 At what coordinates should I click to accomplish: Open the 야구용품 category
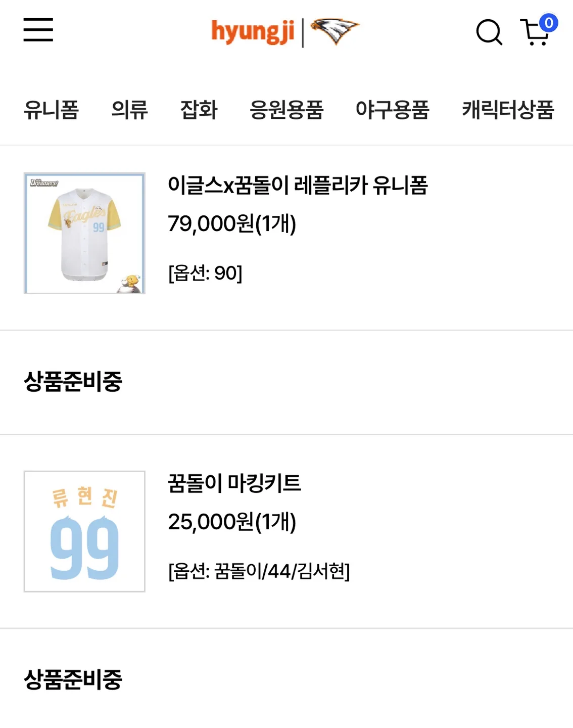tap(393, 110)
